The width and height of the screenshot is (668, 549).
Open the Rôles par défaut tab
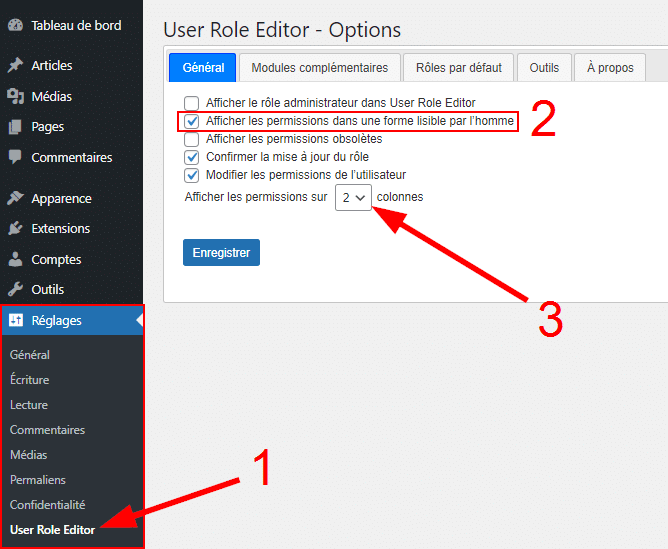(x=458, y=68)
